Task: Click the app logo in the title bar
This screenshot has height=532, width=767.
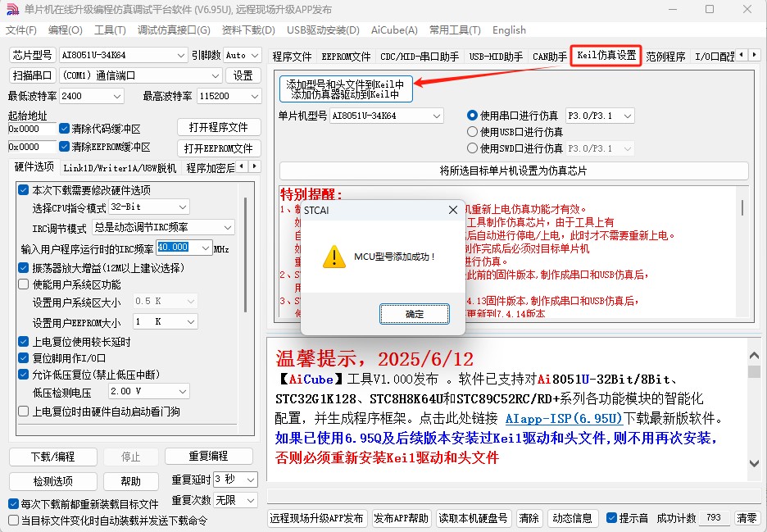Action: point(12,9)
